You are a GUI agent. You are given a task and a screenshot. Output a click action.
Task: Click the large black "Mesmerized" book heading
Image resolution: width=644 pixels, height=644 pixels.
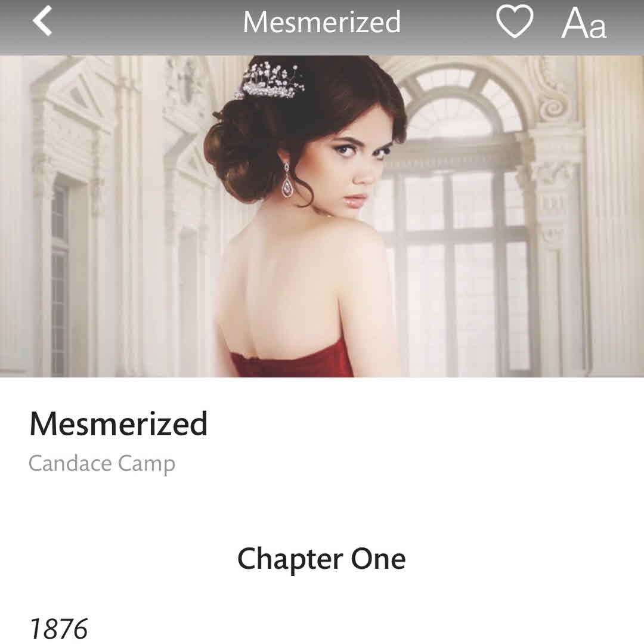[118, 424]
